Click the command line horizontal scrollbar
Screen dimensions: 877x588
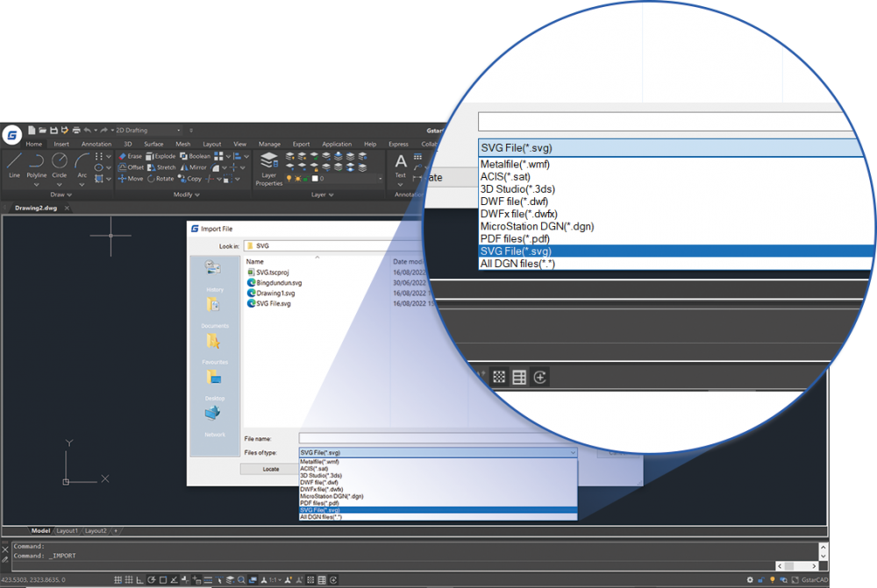797,566
